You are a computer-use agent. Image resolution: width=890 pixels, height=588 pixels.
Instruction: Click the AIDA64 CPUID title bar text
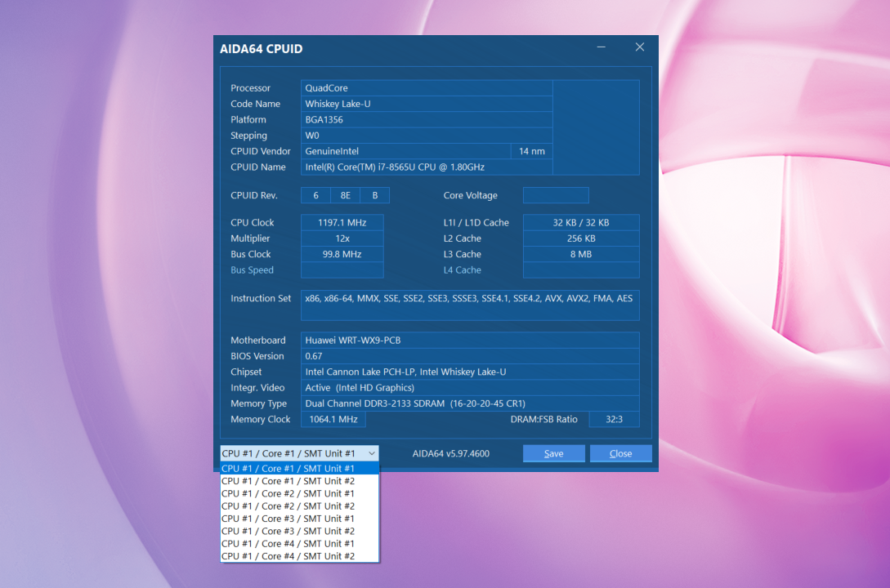pos(261,49)
